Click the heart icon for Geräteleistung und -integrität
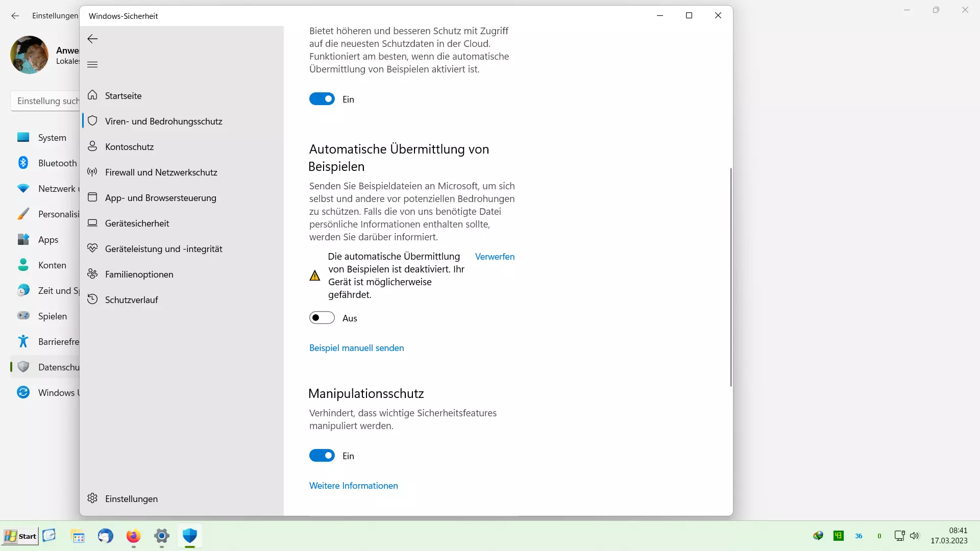 click(92, 248)
